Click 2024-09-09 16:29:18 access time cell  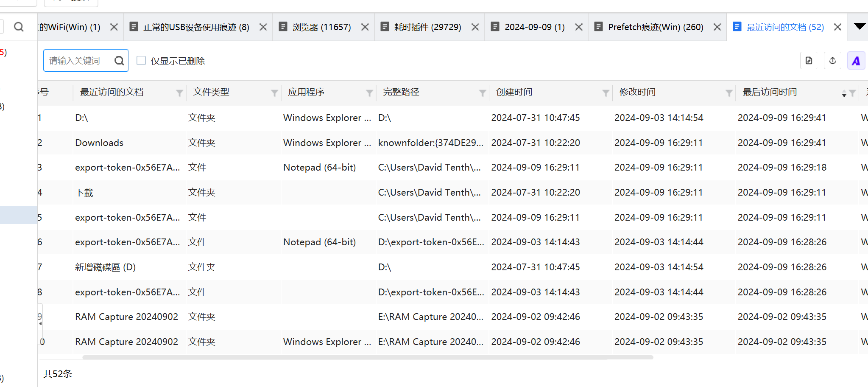[x=782, y=167]
